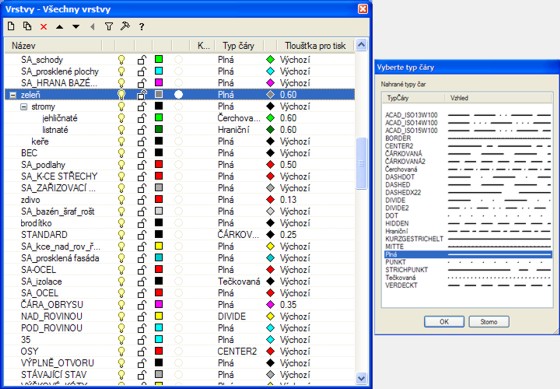Screen dimensions: 560x389
Task: Click the white circle marker of zeleň row
Action: pyautogui.click(x=179, y=95)
